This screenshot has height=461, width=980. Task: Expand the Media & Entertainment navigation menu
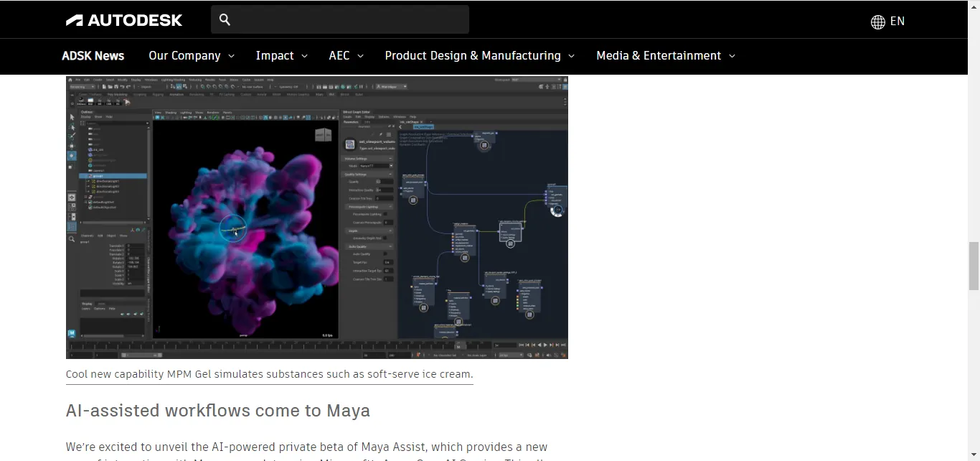(659, 55)
